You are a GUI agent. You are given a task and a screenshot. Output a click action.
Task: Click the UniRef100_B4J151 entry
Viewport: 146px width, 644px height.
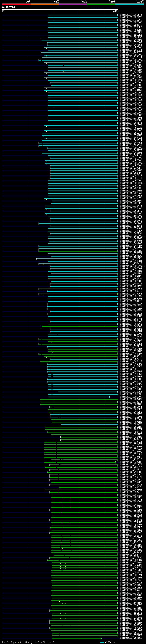(x=131, y=90)
